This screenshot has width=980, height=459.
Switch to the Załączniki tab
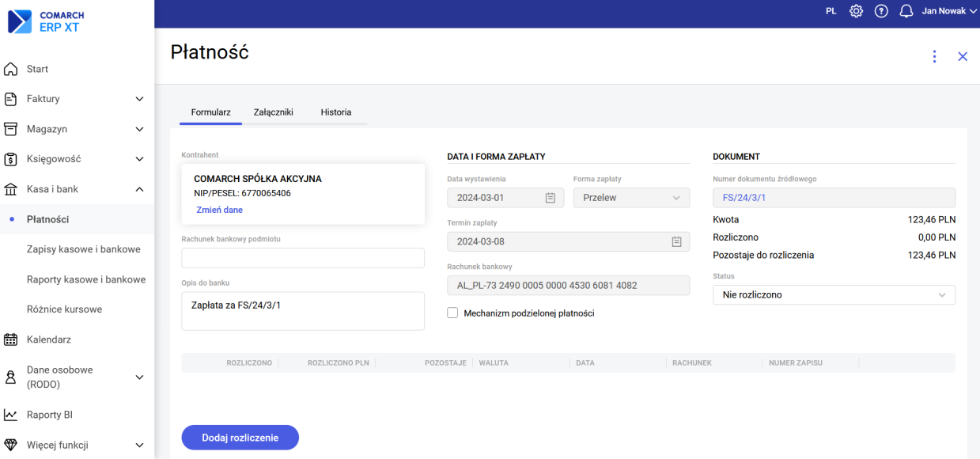click(273, 112)
